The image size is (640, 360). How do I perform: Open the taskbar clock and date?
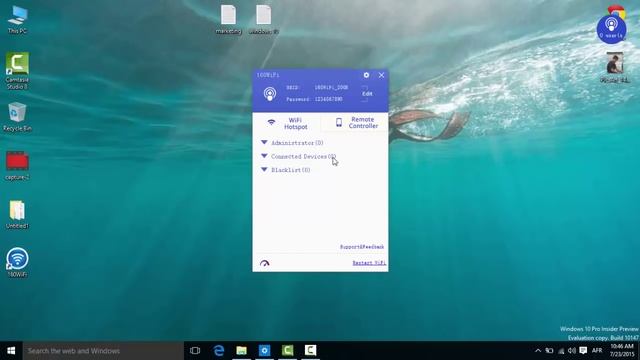[x=622, y=351]
